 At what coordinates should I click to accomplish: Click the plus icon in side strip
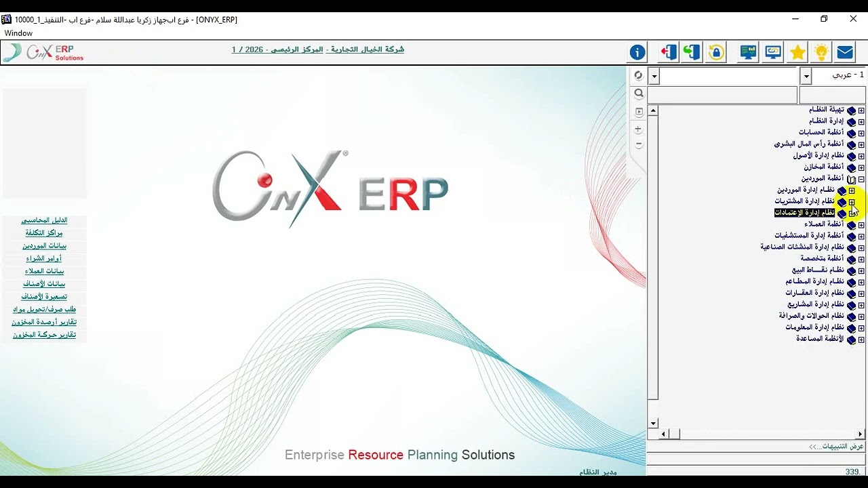pyautogui.click(x=638, y=129)
